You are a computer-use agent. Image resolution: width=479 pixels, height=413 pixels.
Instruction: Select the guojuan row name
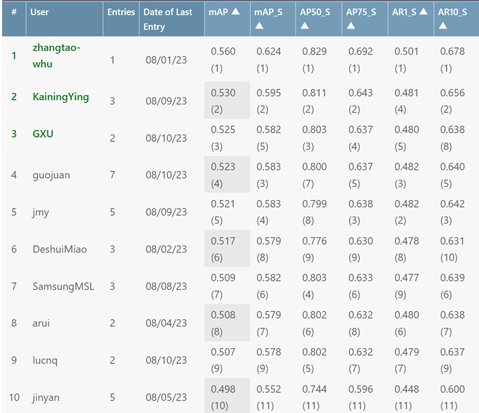pyautogui.click(x=51, y=175)
